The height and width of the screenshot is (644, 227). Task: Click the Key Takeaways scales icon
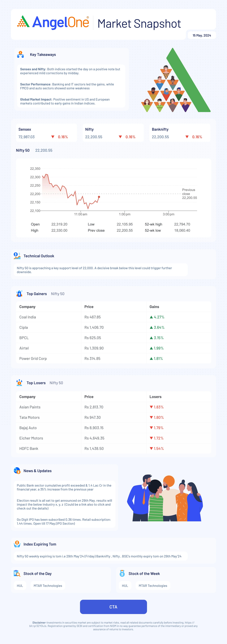pos(20,54)
